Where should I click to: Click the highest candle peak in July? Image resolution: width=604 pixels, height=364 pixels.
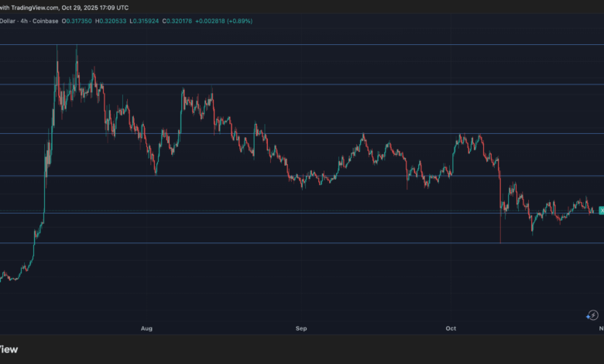pos(76,48)
